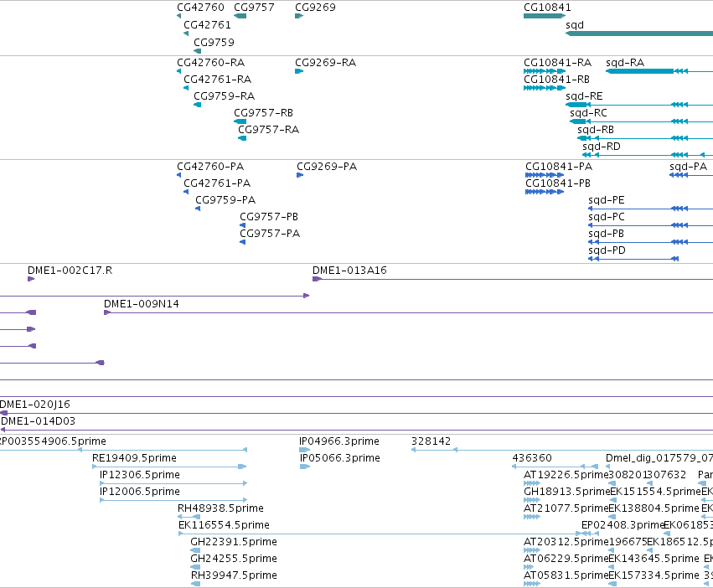Select the CG42760 gene label
Viewport: 713px width, 588px height.
[200, 8]
